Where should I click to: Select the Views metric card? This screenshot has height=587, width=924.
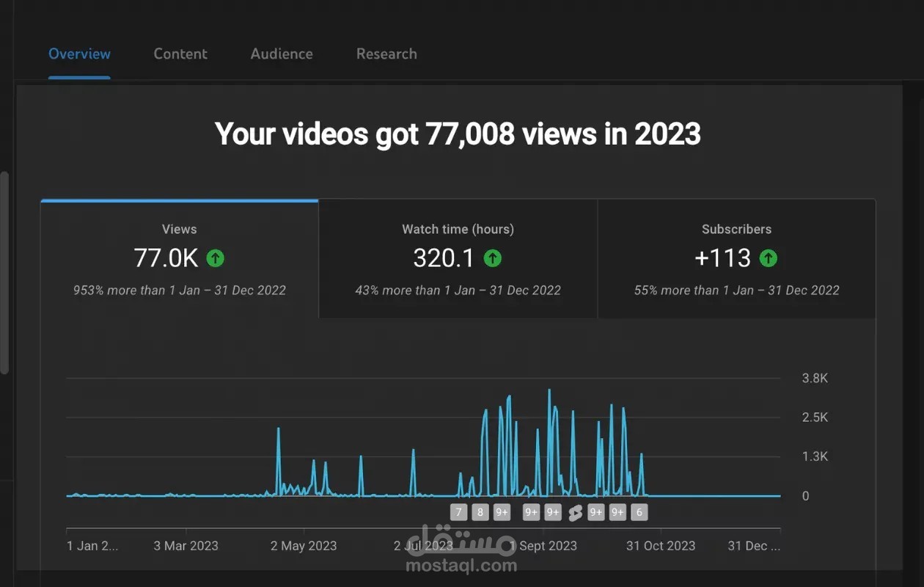[180, 259]
